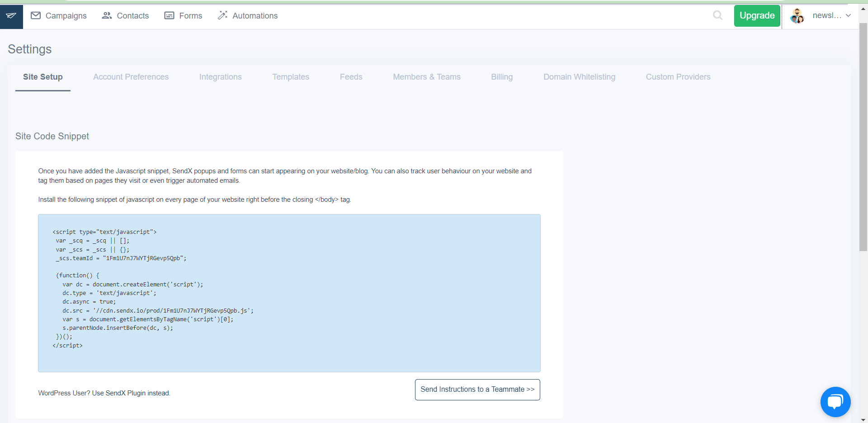Switch to Custom Providers tab
The width and height of the screenshot is (868, 423).
[x=678, y=77]
